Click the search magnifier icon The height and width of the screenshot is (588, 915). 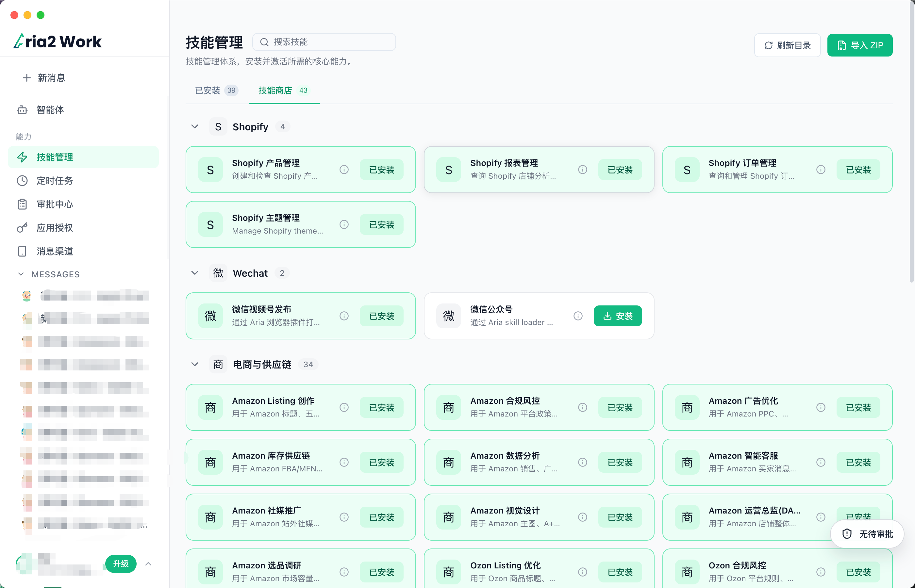tap(264, 42)
